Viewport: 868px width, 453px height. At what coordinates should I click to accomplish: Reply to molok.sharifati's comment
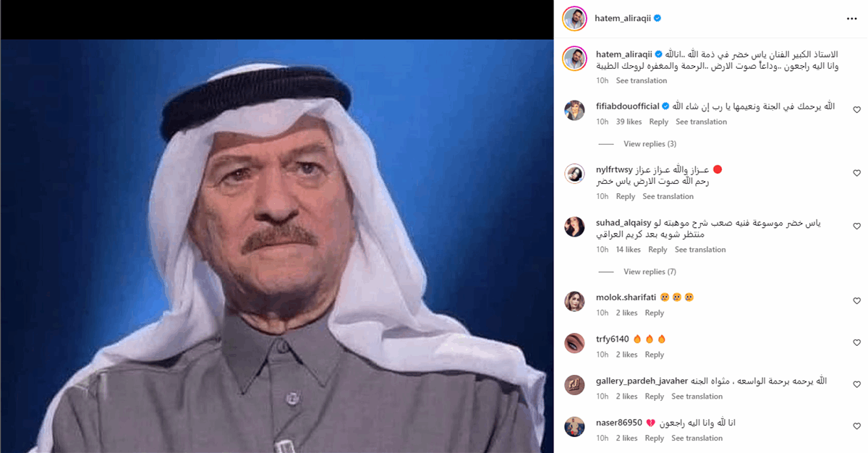[x=655, y=313]
